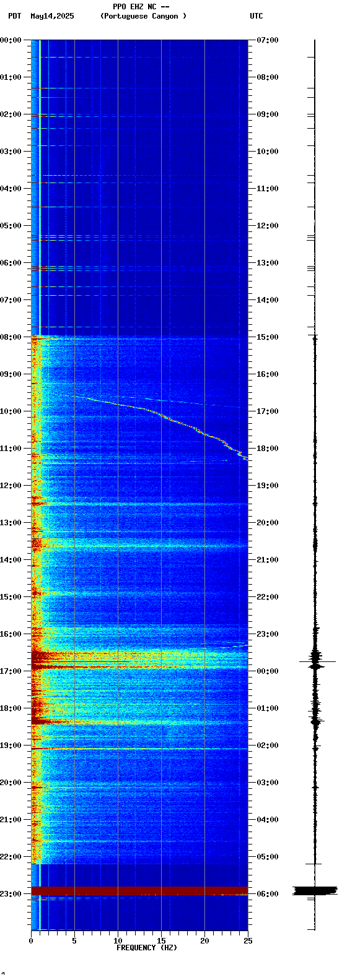Click the 'FREQUENCY (HZ)' axis label
This screenshot has width=342, height=980.
(x=147, y=947)
